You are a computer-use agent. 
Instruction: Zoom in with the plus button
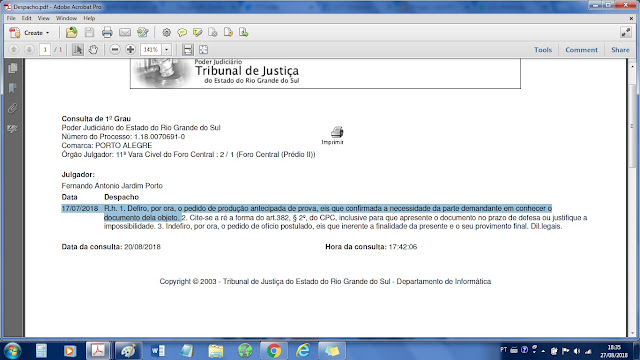130,50
